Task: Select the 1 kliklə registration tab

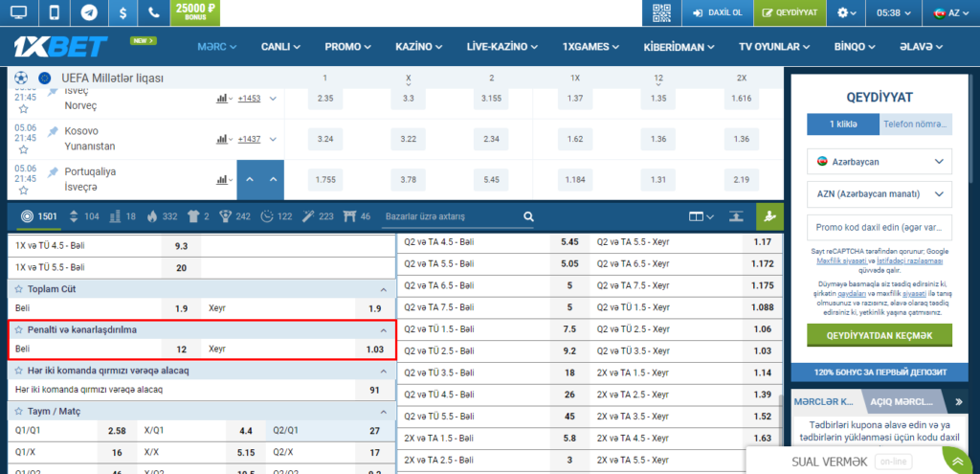Action: pos(843,124)
